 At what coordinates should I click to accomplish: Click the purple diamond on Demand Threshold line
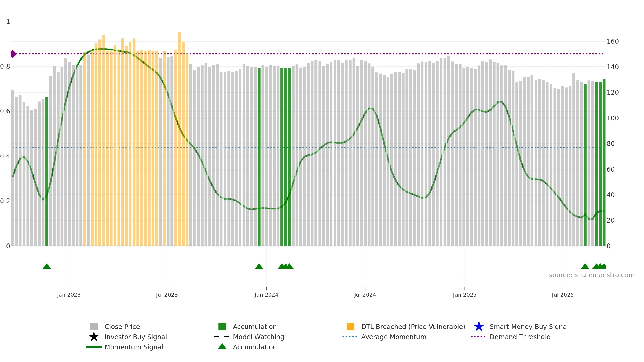coord(13,54)
